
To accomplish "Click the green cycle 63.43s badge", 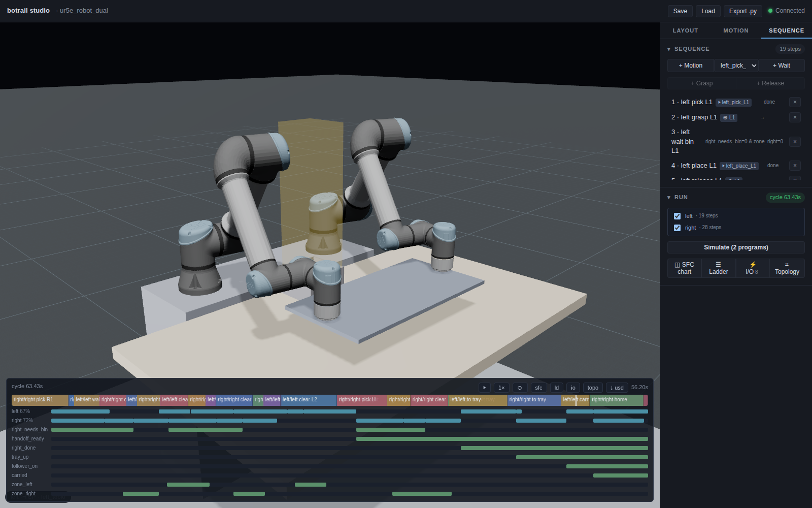I will point(785,198).
